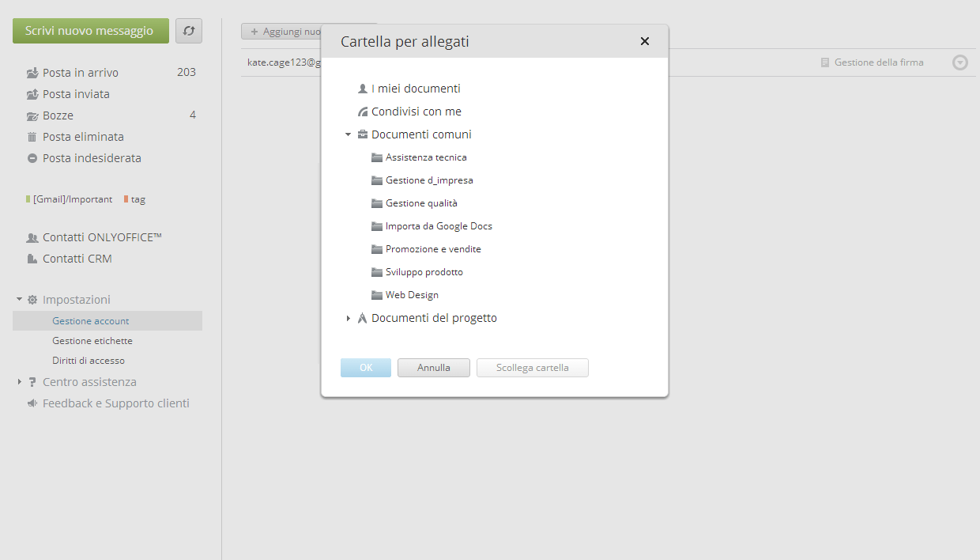The width and height of the screenshot is (980, 560).
Task: Click the Condivisi con me share icon
Action: [x=363, y=112]
